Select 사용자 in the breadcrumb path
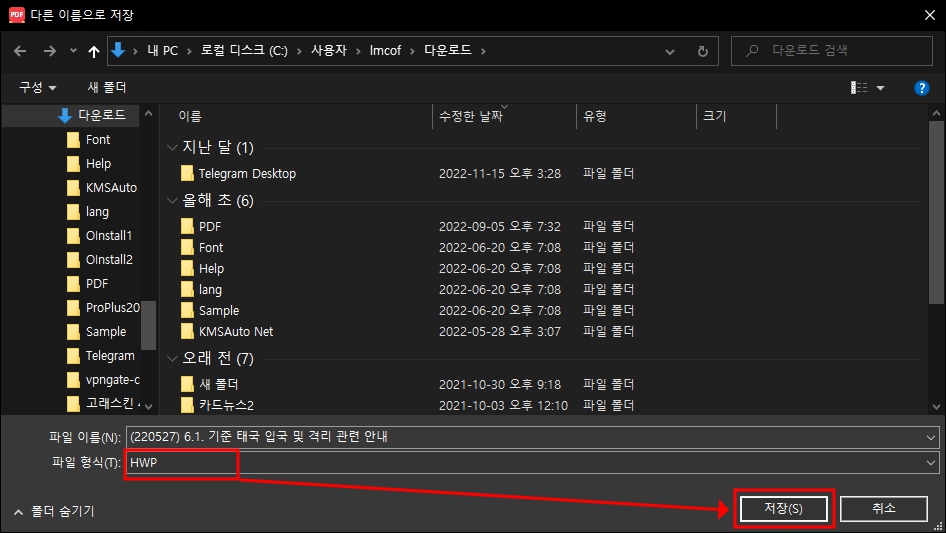Image resolution: width=946 pixels, height=533 pixels. tap(329, 51)
